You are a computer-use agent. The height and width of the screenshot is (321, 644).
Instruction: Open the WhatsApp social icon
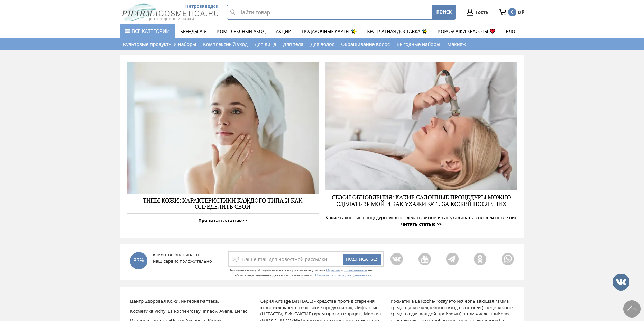(508, 259)
